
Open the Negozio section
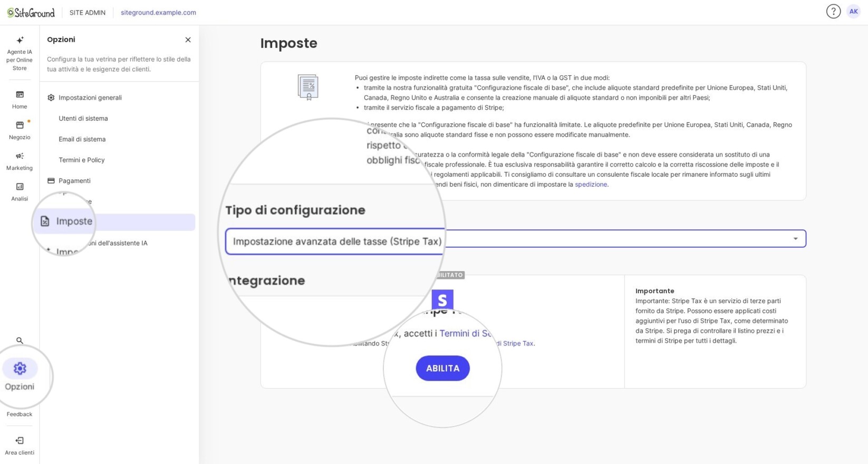[20, 130]
